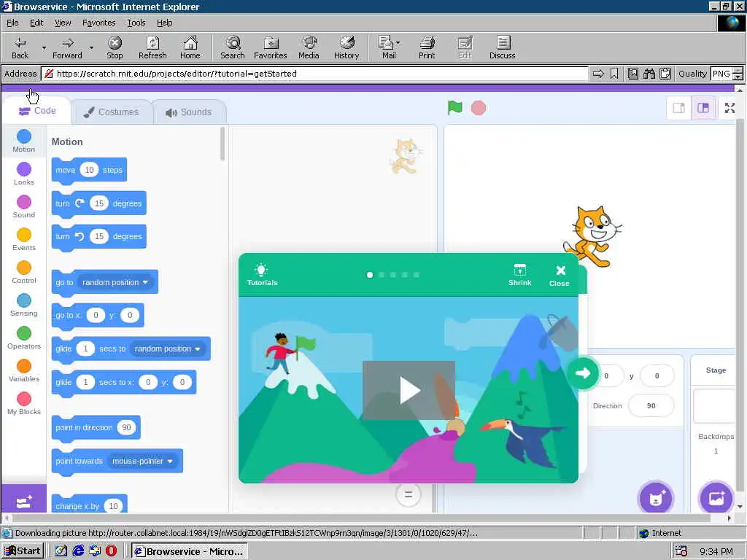Viewport: 747px width, 560px height.
Task: Open the Help menu
Action: (164, 23)
